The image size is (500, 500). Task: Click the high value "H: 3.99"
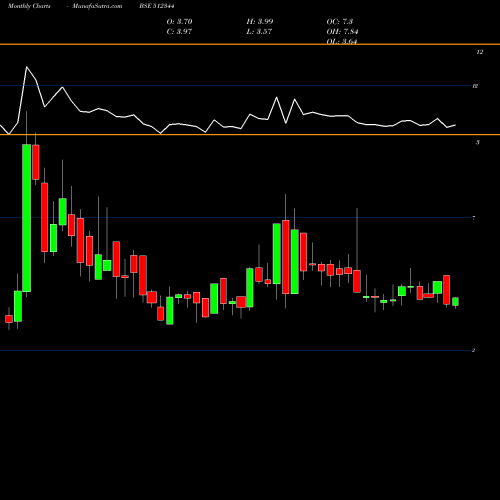[260, 22]
